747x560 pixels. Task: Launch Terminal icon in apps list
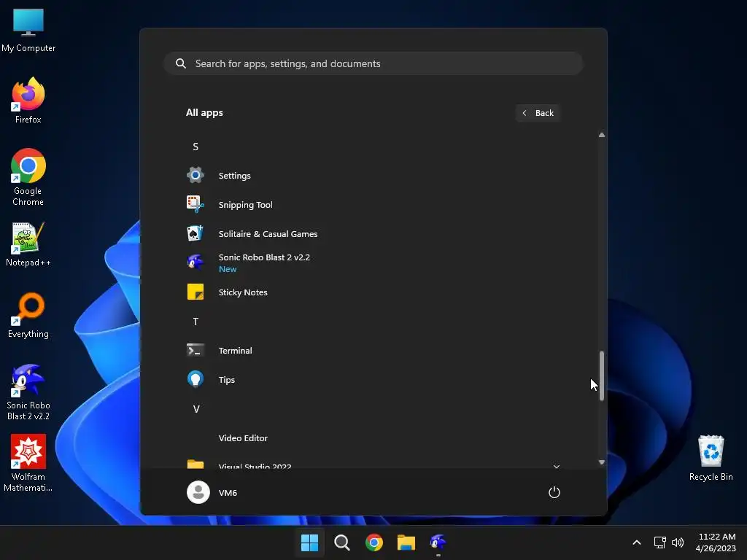(x=196, y=351)
